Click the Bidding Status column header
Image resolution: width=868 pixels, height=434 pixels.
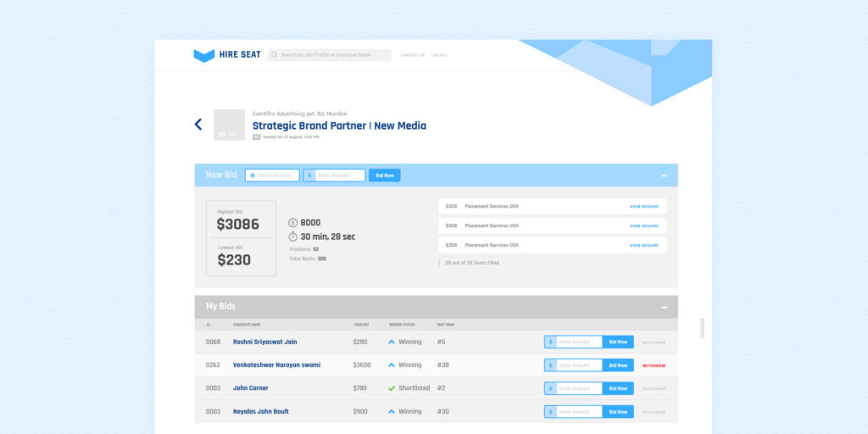click(x=402, y=325)
